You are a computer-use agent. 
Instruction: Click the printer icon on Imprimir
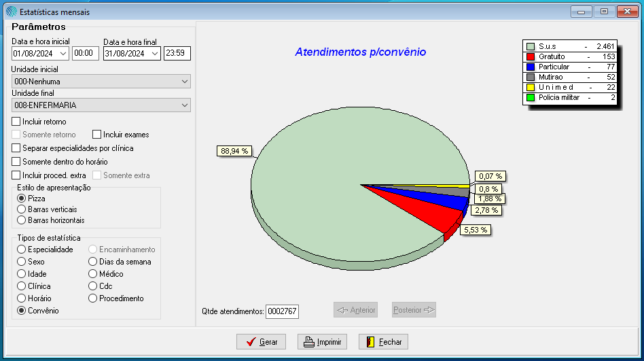[x=308, y=342]
